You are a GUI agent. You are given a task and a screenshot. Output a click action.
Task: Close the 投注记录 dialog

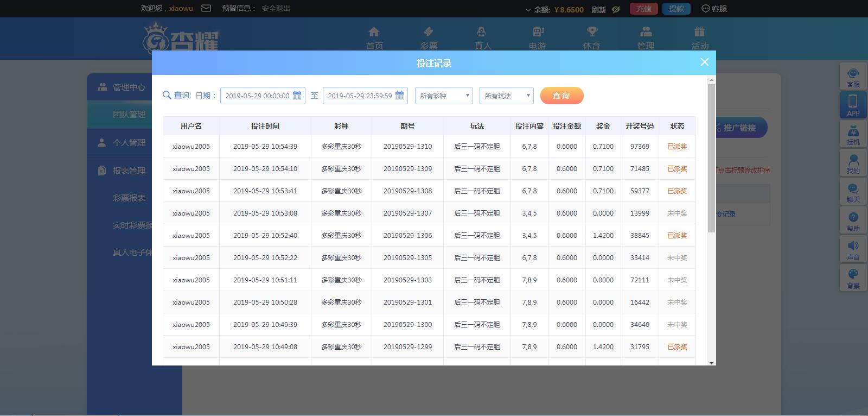click(x=704, y=62)
